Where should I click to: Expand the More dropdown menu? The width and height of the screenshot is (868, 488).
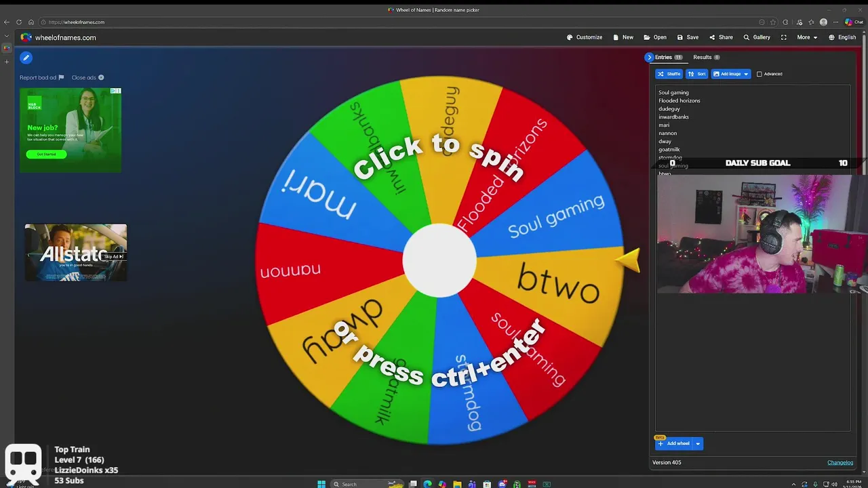click(x=808, y=37)
